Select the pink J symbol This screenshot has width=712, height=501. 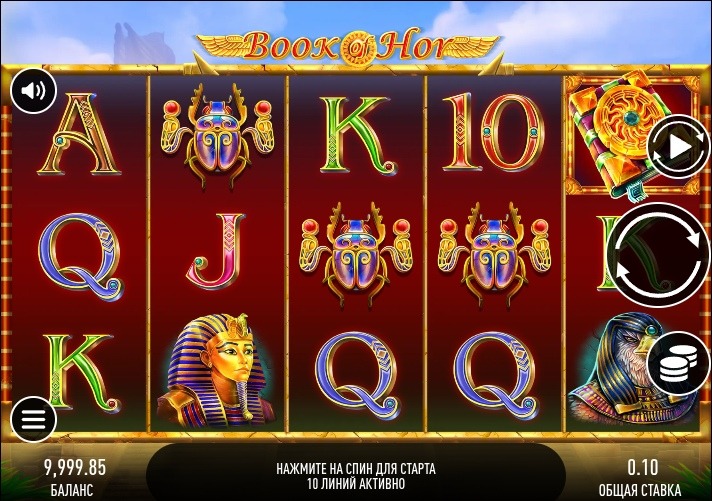[x=215, y=251]
